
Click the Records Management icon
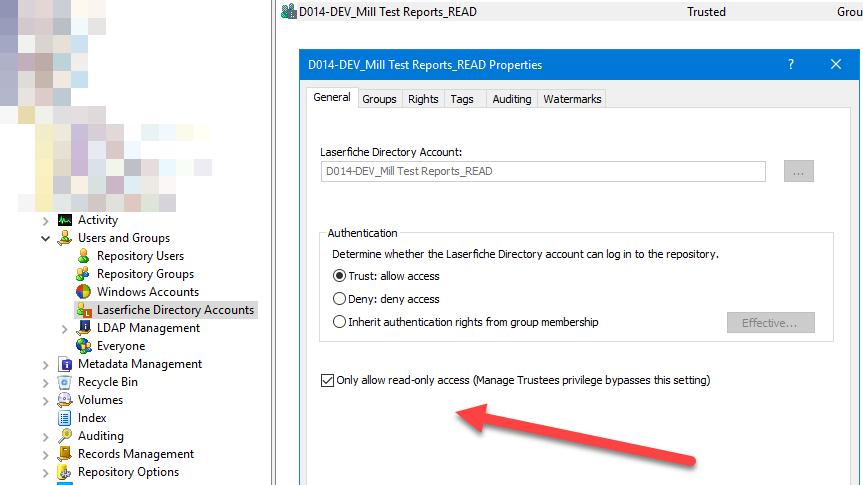coord(65,454)
